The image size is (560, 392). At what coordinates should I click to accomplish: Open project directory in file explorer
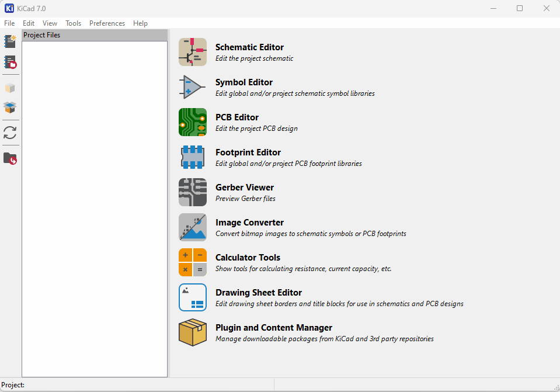click(10, 158)
